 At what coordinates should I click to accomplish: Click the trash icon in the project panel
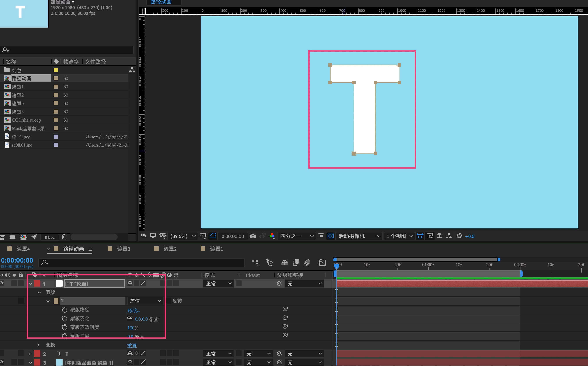[64, 237]
